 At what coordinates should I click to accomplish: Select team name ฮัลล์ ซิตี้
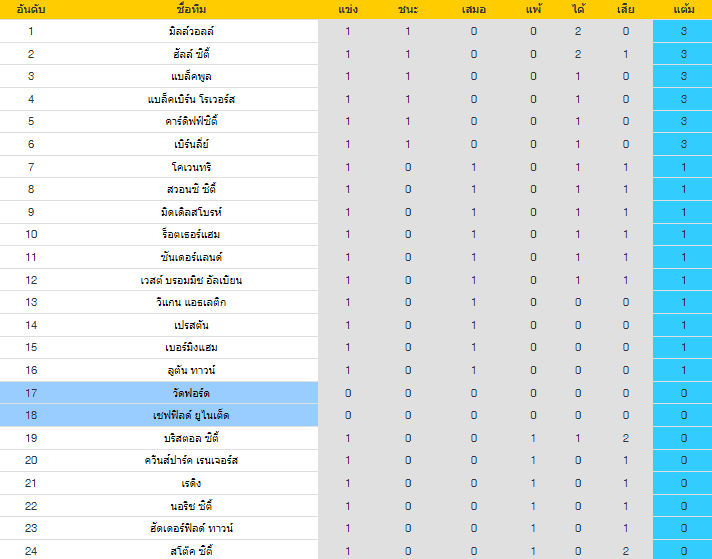191,54
